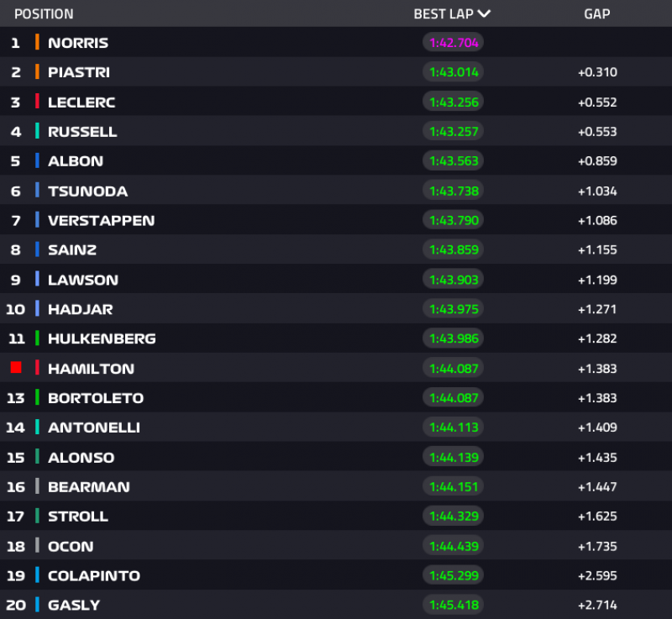This screenshot has height=619, width=672.
Task: Click Albon's blue team color bar
Action: pyautogui.click(x=37, y=160)
